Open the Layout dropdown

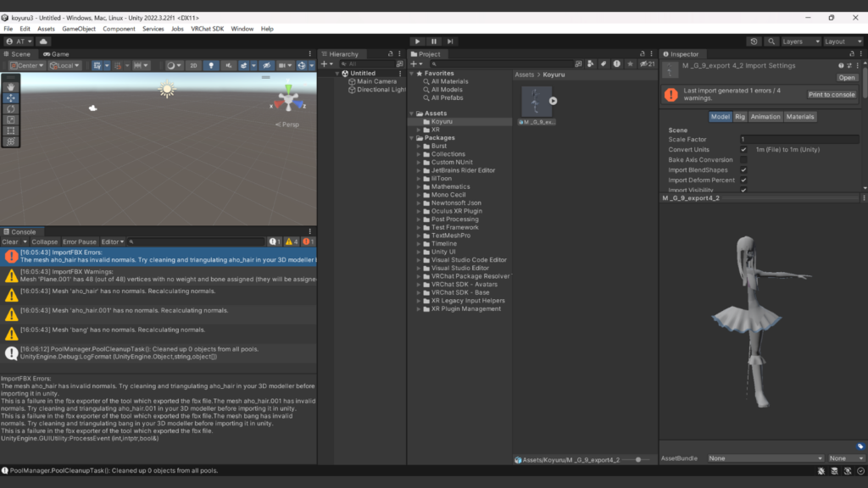tap(842, 42)
